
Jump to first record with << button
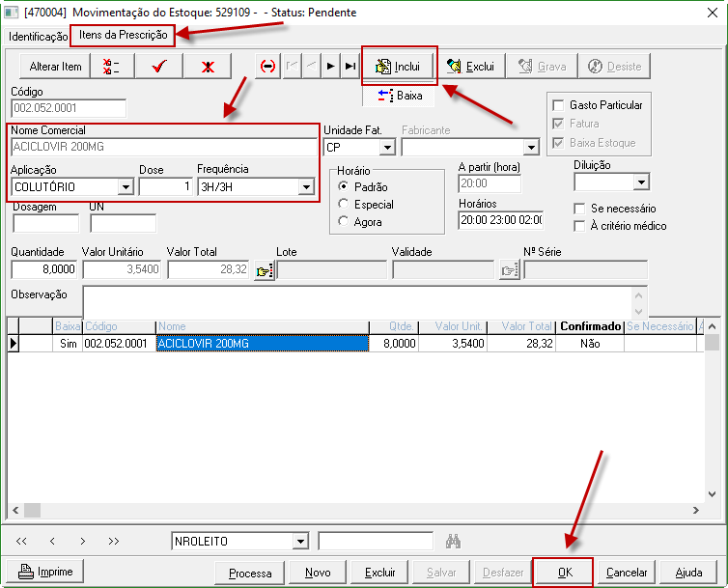pyautogui.click(x=21, y=541)
